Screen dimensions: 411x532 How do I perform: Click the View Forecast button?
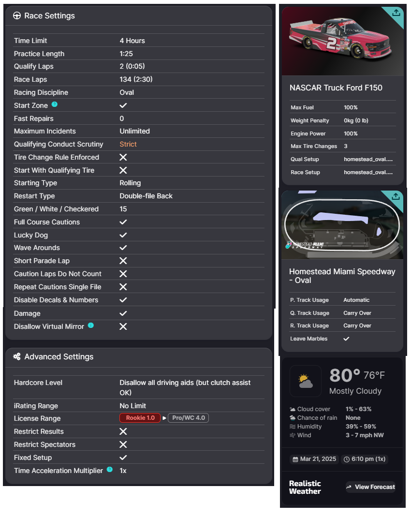coord(371,487)
